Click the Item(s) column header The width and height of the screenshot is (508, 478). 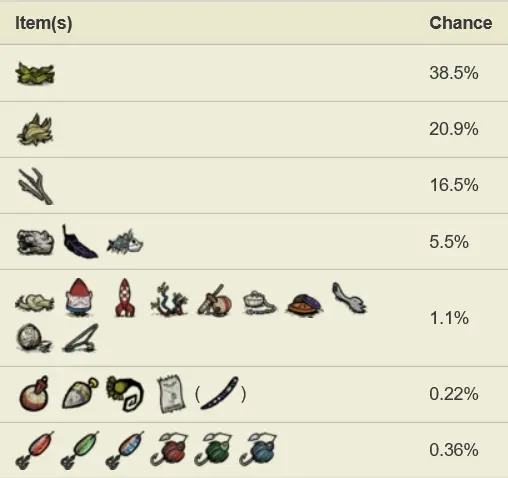pos(44,23)
